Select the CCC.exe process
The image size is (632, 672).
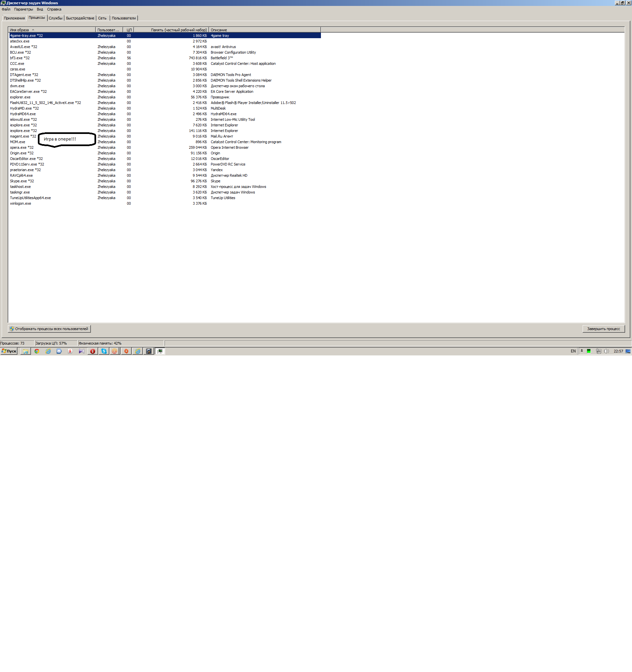point(165,64)
